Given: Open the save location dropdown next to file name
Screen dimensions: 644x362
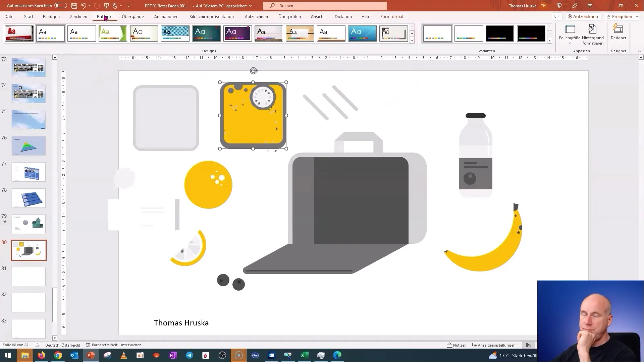Looking at the screenshot, I should 250,6.
